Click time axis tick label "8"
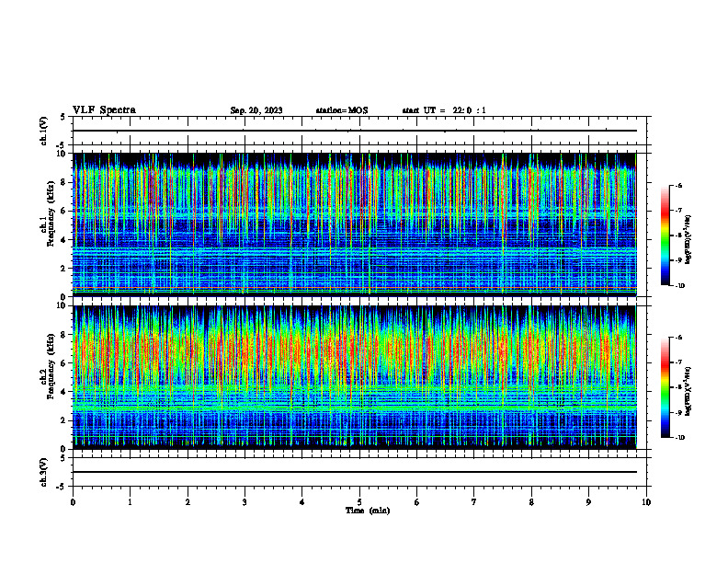 [531, 502]
